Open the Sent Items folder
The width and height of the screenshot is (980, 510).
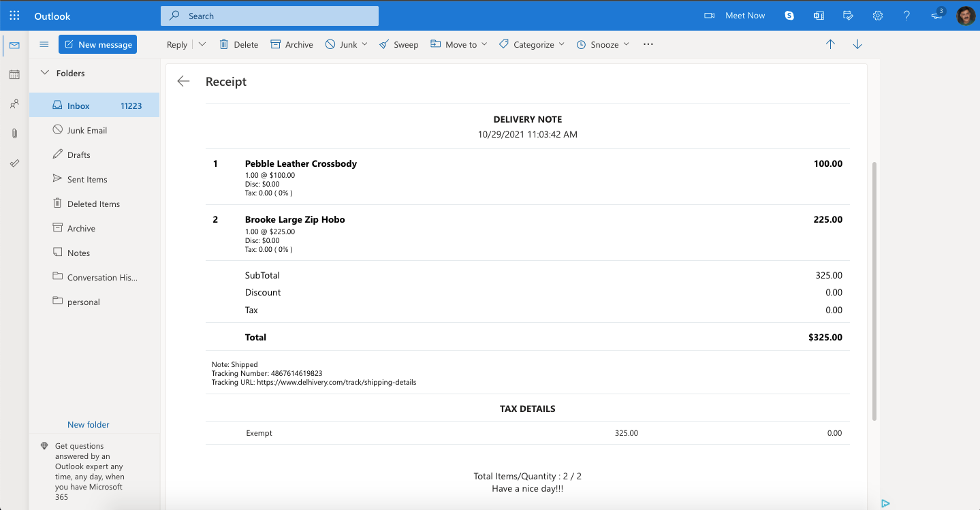[x=88, y=178]
